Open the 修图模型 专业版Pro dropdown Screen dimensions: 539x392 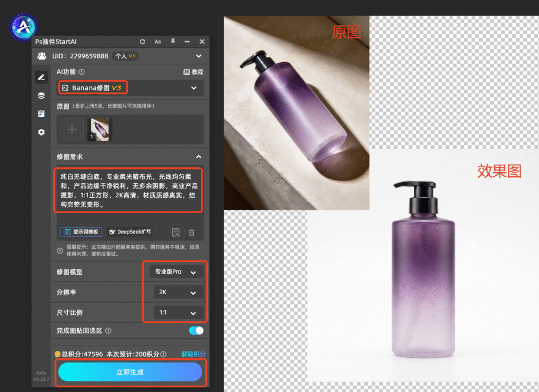(176, 272)
